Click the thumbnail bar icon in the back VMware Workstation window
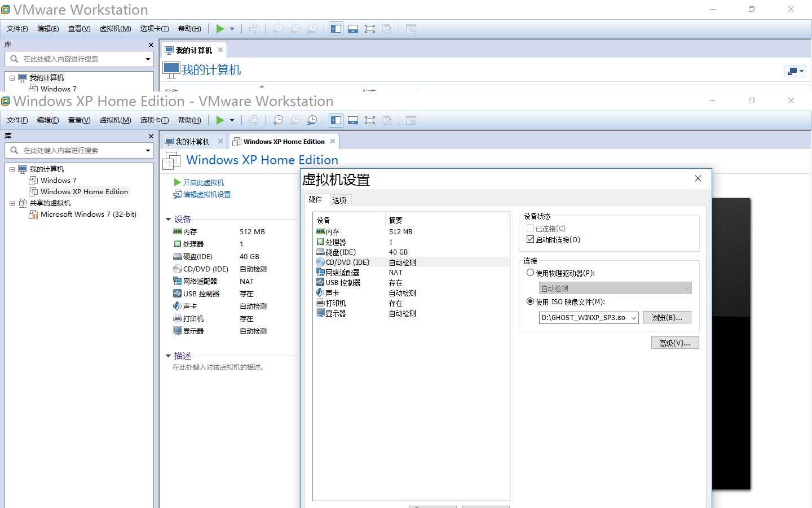 (353, 29)
